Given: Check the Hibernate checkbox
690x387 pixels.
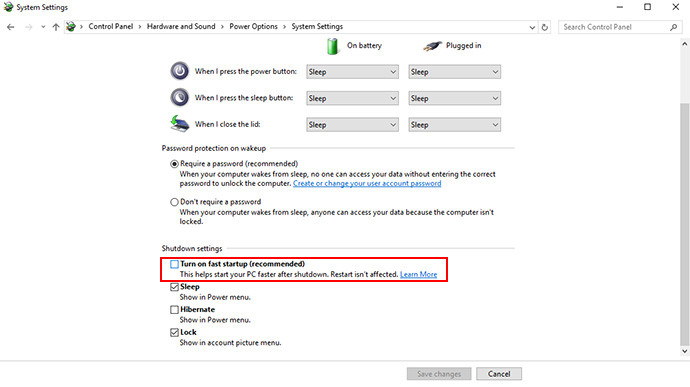Looking at the screenshot, I should coord(174,310).
